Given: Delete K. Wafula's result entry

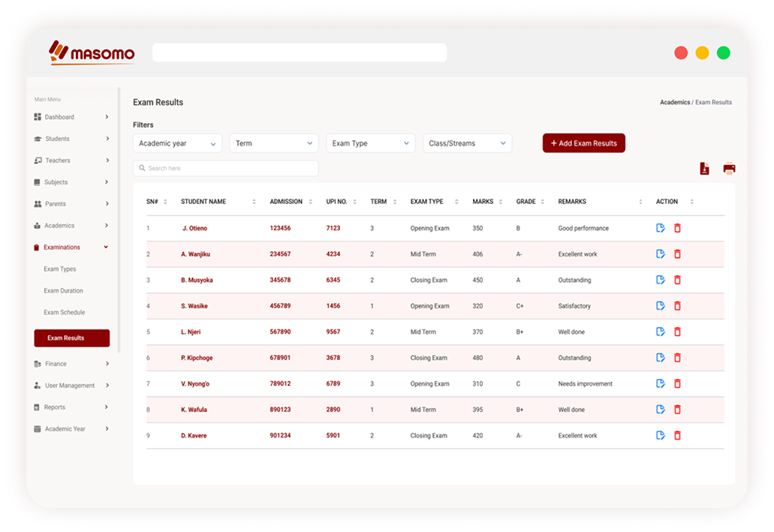Looking at the screenshot, I should [677, 410].
